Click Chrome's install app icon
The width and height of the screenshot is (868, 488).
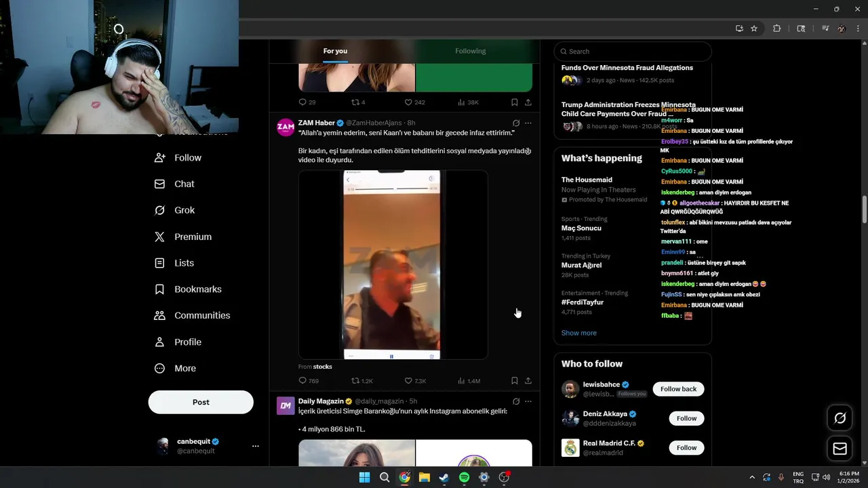tap(739, 28)
